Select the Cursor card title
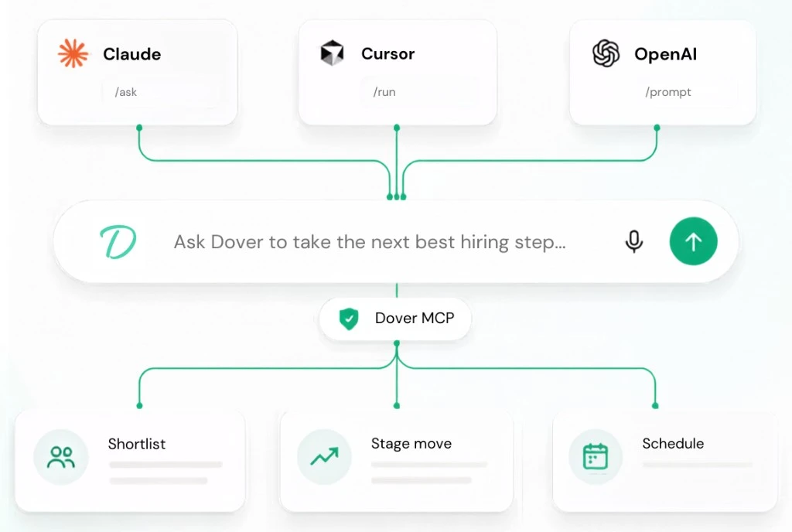Viewport: 792px width, 532px height. (x=388, y=53)
